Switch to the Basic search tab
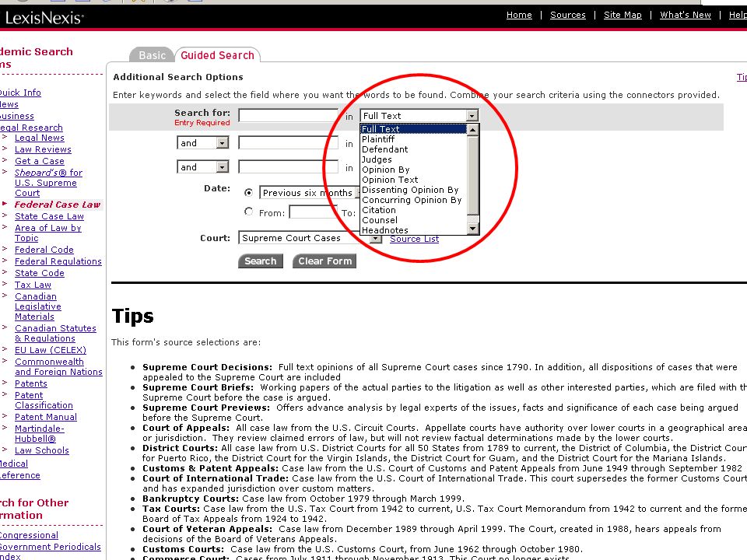This screenshot has height=560, width=747. [x=152, y=55]
